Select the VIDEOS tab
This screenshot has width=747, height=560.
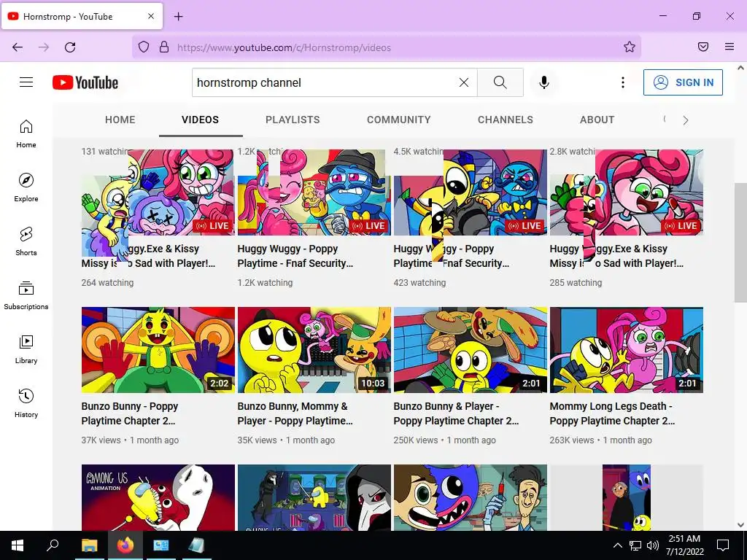coord(200,120)
